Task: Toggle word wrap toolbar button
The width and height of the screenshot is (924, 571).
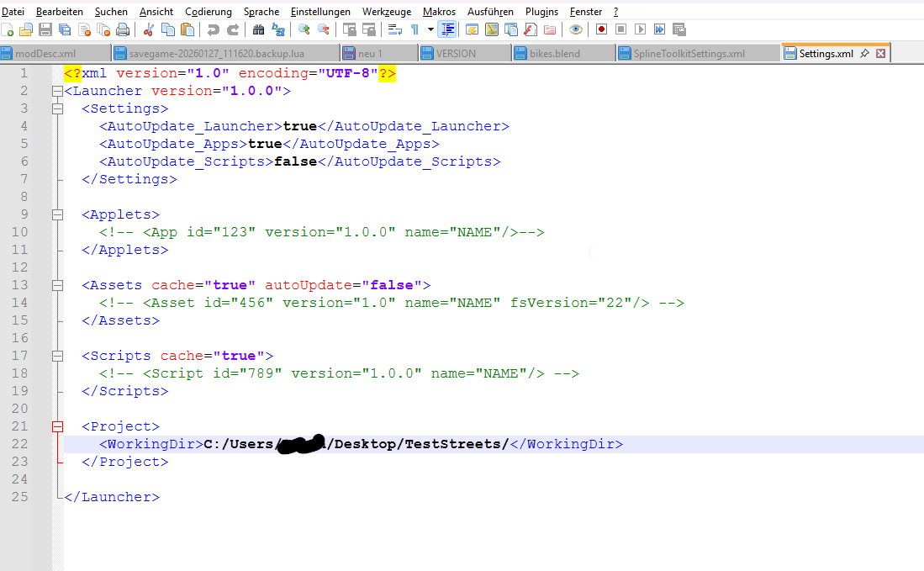Action: [394, 29]
